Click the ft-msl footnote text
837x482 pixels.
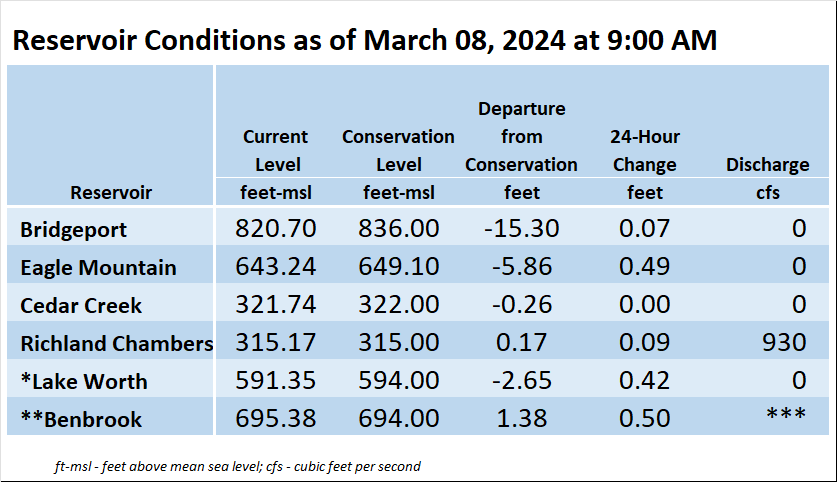(x=238, y=467)
